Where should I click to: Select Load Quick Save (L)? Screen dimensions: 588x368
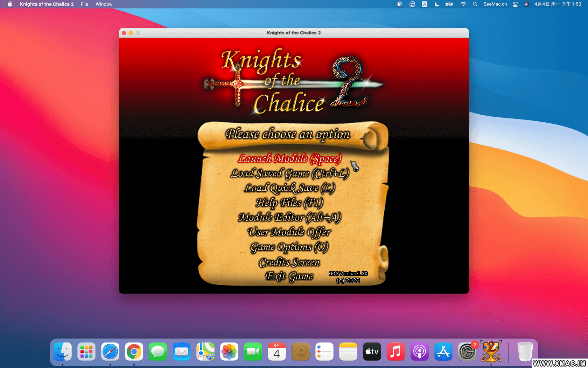[289, 188]
